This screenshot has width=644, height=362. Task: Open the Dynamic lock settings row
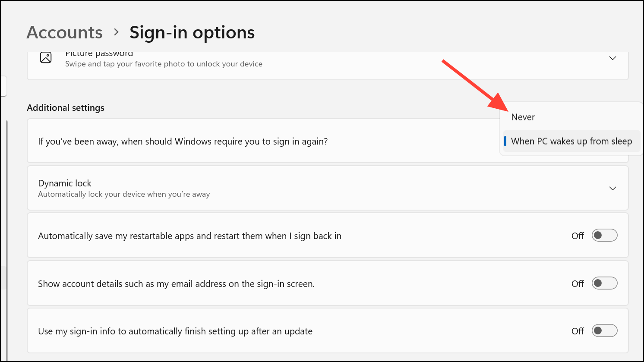click(x=328, y=188)
